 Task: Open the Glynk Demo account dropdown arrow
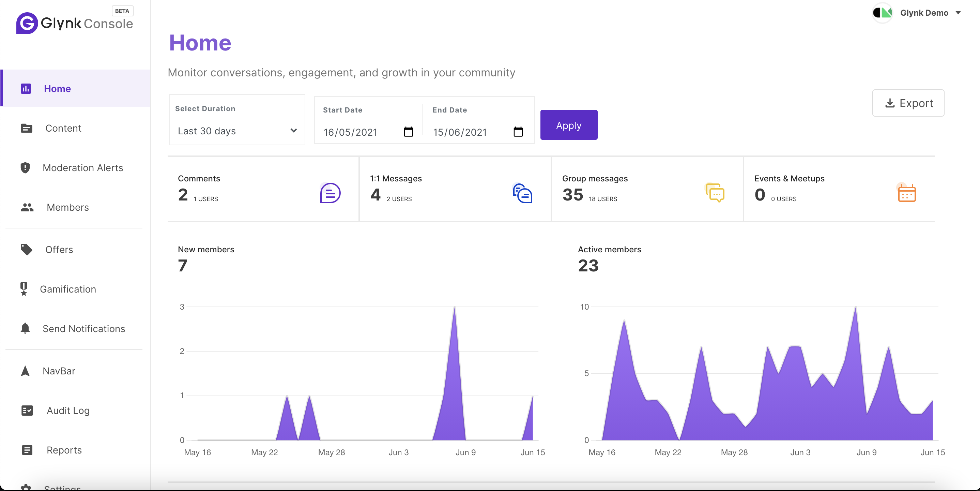point(958,13)
